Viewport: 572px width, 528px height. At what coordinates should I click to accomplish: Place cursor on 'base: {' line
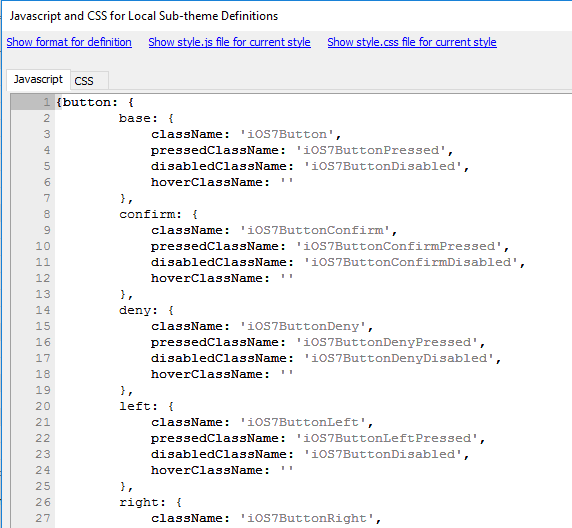coord(146,118)
